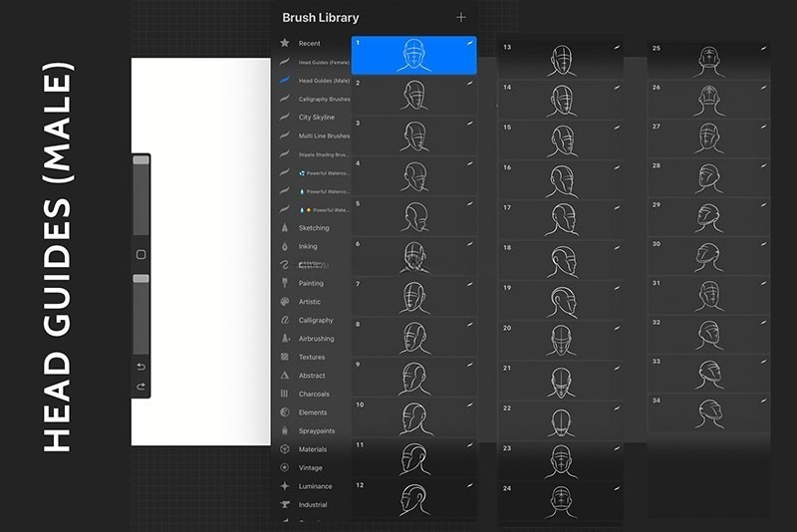Click the redo arrow in the sidebar
Viewport: 797px width, 532px height.
140,387
